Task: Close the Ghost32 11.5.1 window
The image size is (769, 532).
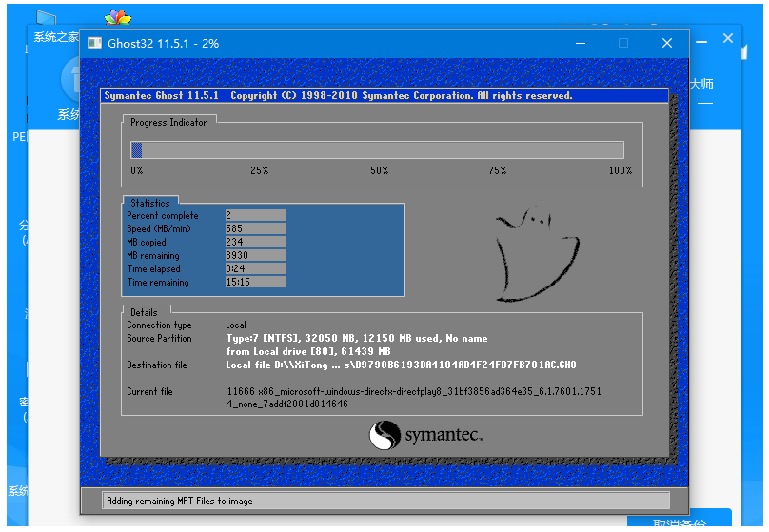Action: coord(667,43)
